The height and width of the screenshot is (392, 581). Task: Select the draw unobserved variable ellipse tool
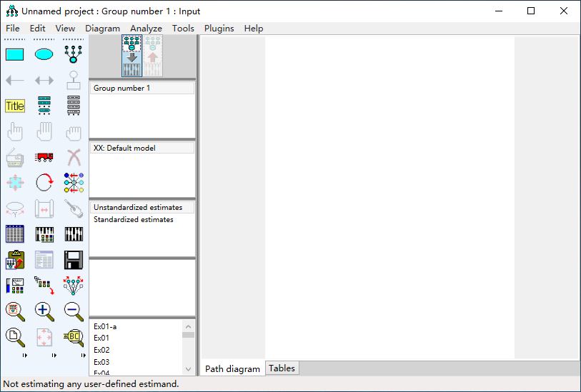(x=44, y=54)
